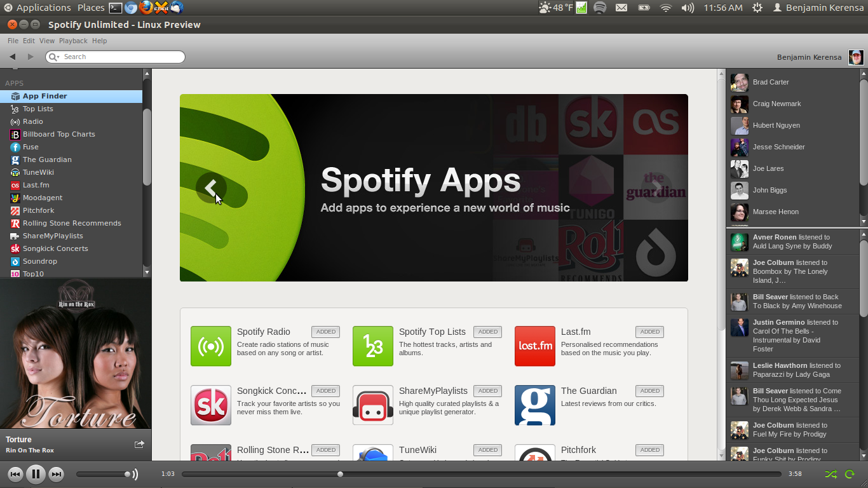
Task: Click the Torture album cover art
Action: click(76, 353)
